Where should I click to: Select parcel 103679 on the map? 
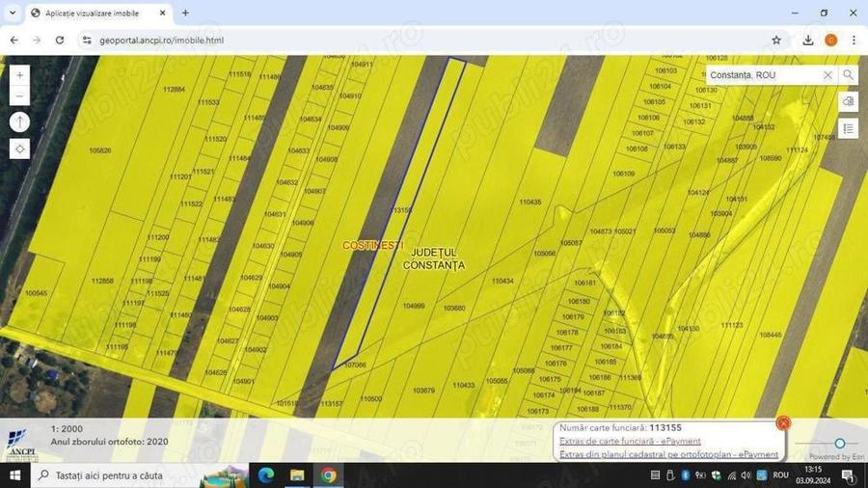423,391
